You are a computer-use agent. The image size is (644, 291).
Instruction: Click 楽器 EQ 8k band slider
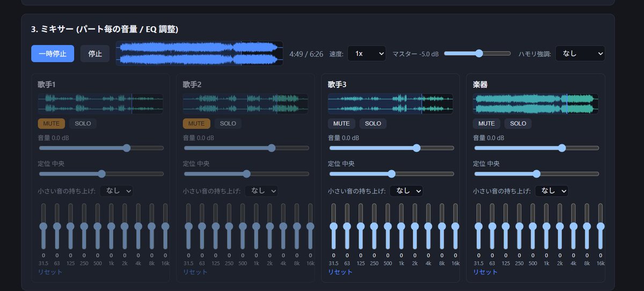[587, 227]
